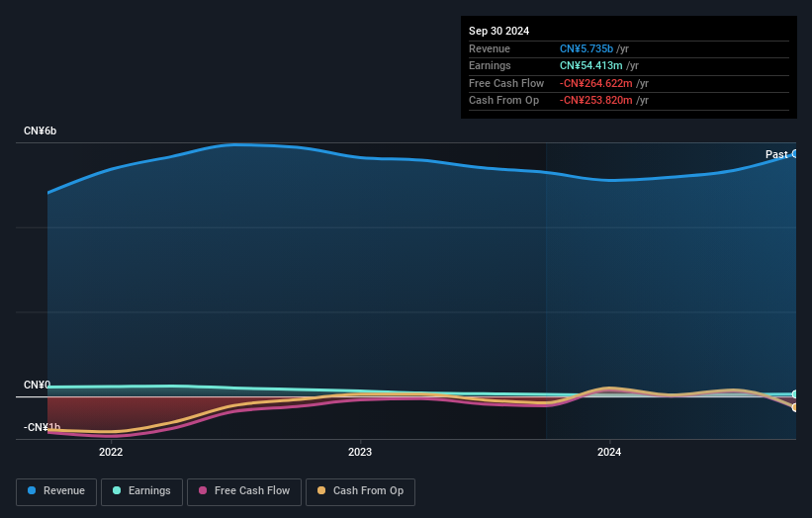Click the Cash From Op end-point marker
Image resolution: width=812 pixels, height=518 pixels.
(x=795, y=407)
